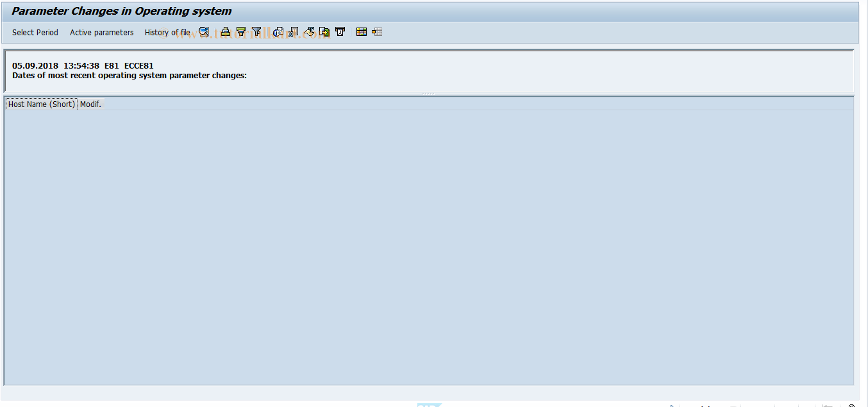Open word processing via the text export icon
Screen dimensions: 868x407
click(x=310, y=31)
